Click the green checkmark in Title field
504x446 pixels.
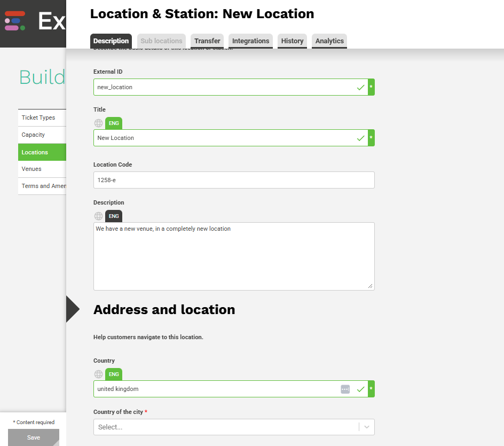tap(361, 138)
